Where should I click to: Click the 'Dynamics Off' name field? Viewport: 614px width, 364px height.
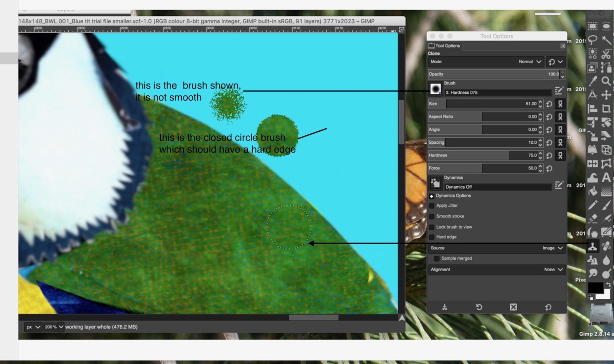tap(497, 187)
